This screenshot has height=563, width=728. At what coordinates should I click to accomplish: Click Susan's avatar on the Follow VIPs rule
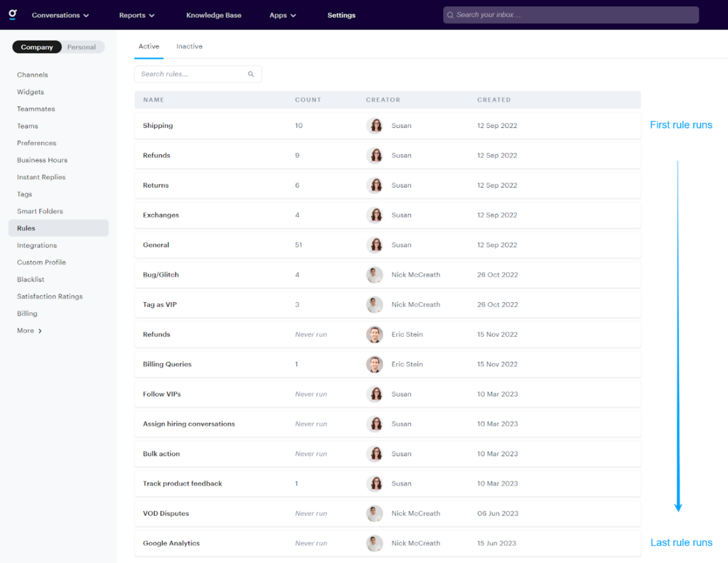[x=375, y=394]
